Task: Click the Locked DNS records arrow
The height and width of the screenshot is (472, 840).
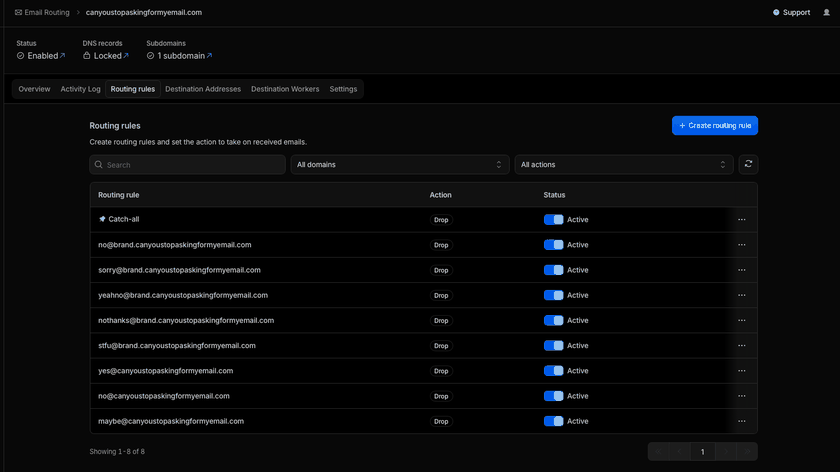Action: pyautogui.click(x=126, y=56)
